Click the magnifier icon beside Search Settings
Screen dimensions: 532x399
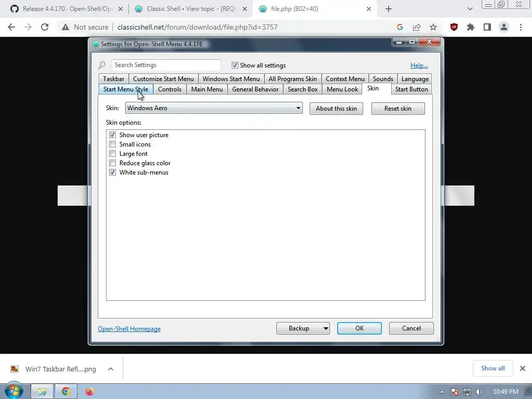[x=102, y=65]
